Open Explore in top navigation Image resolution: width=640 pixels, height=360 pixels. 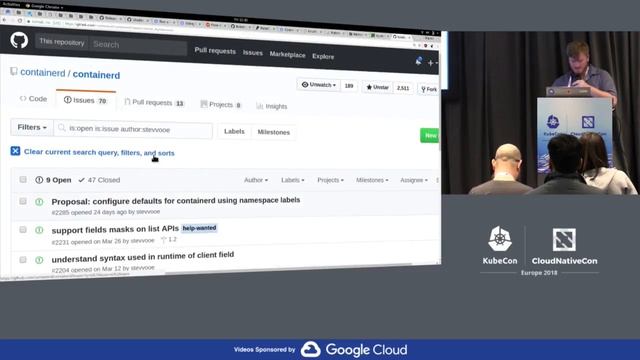click(323, 56)
